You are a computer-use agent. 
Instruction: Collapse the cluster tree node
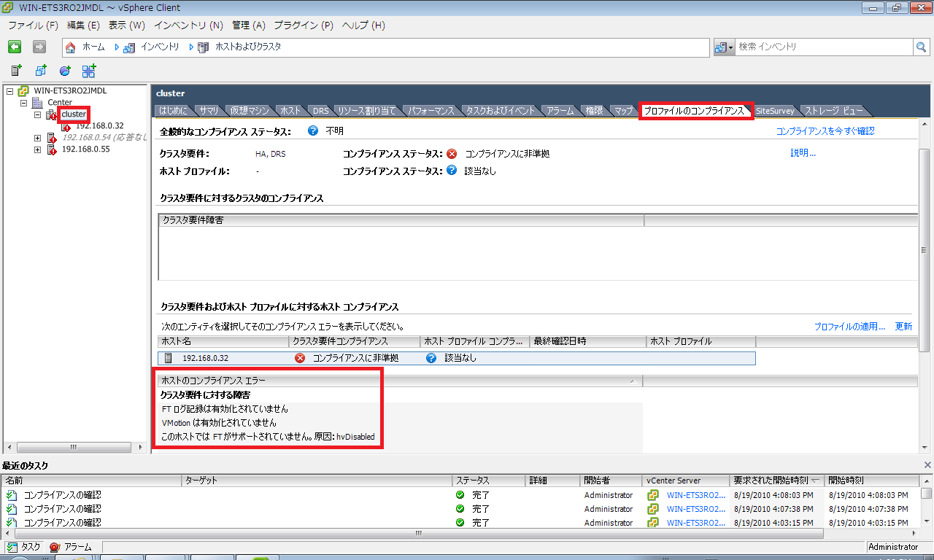coord(38,114)
